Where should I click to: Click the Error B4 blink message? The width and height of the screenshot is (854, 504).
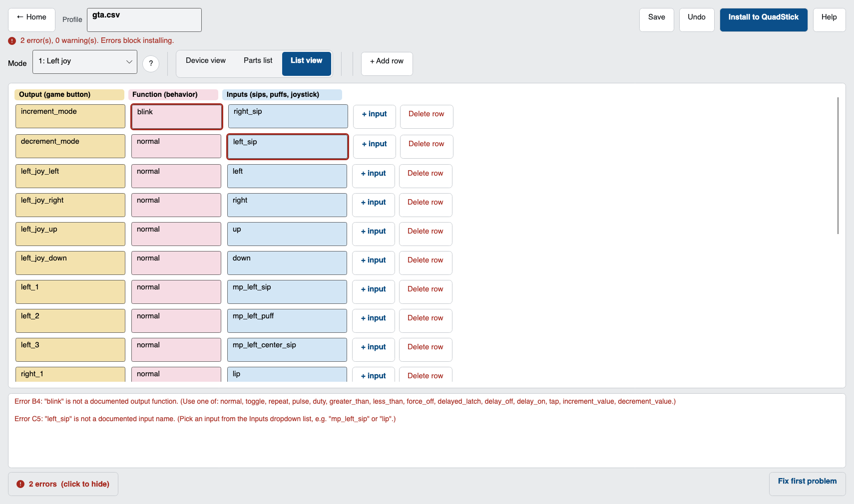point(345,402)
